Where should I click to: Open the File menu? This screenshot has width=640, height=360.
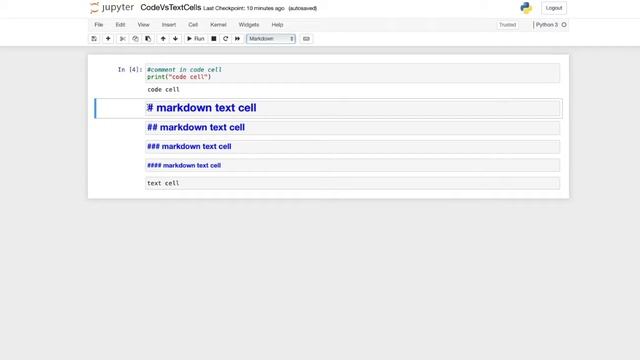(99, 25)
